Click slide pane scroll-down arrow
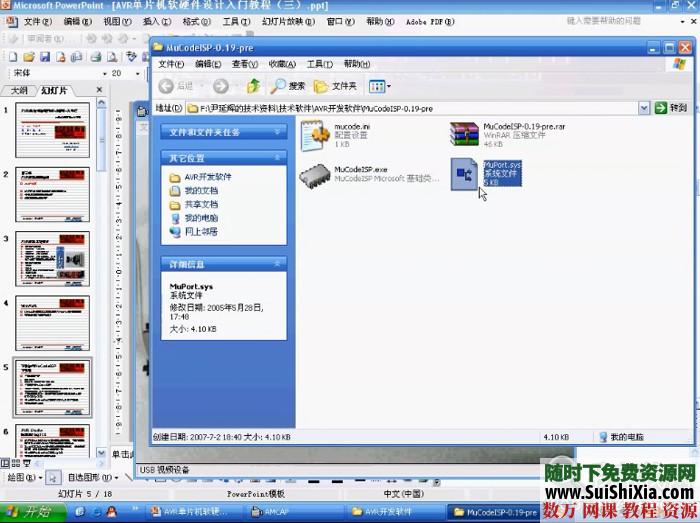Screen dimensions: 700x523 click(x=102, y=452)
